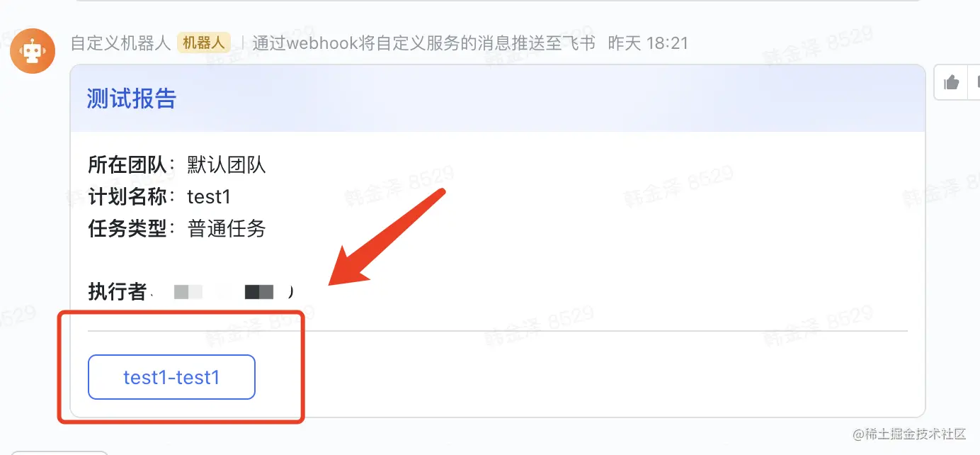980x455 pixels.
Task: Click the 自定义机器人 sender name
Action: coord(120,43)
